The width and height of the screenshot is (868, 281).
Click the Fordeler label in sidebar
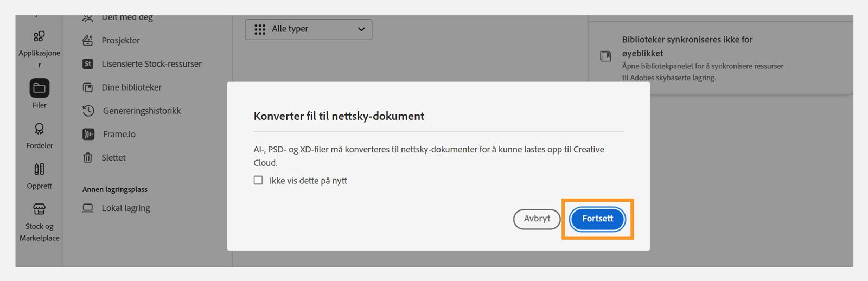point(39,145)
